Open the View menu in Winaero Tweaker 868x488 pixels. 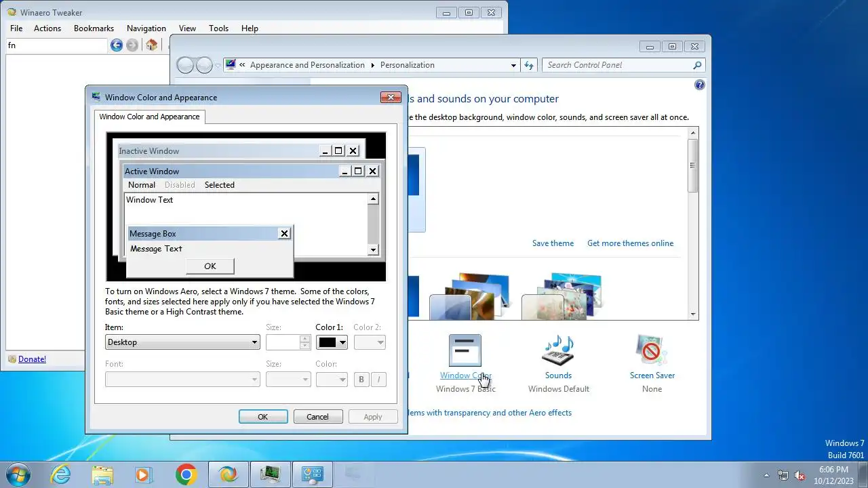click(187, 28)
